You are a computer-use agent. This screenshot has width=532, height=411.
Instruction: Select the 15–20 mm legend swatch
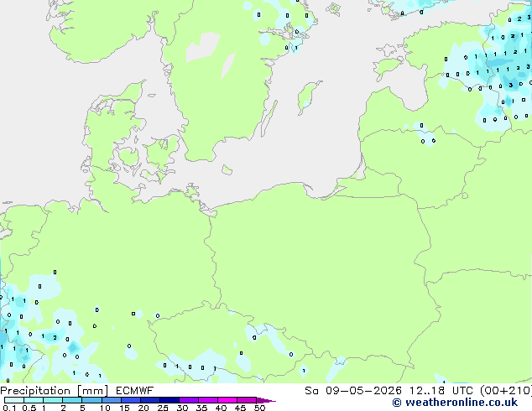[x=130, y=400]
